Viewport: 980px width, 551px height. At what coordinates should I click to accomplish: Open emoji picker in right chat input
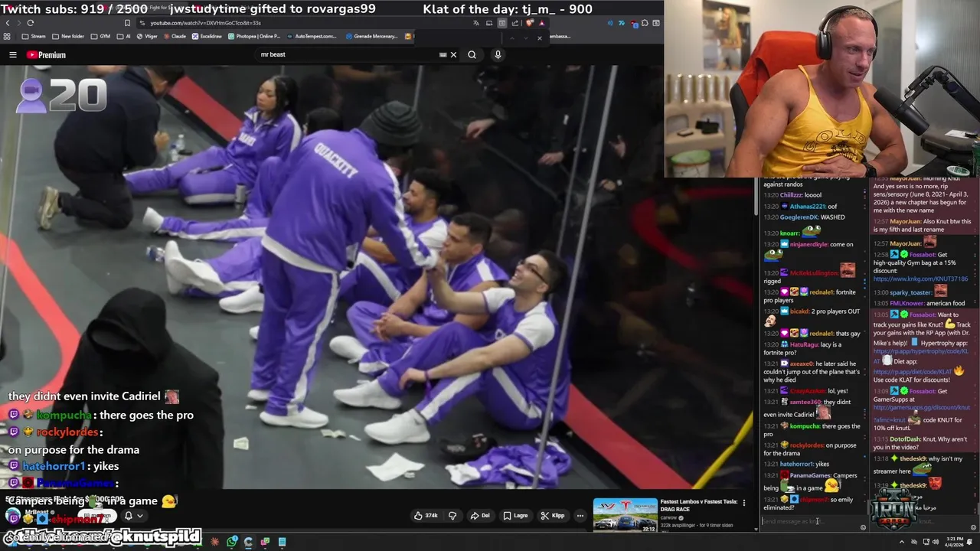(x=973, y=527)
